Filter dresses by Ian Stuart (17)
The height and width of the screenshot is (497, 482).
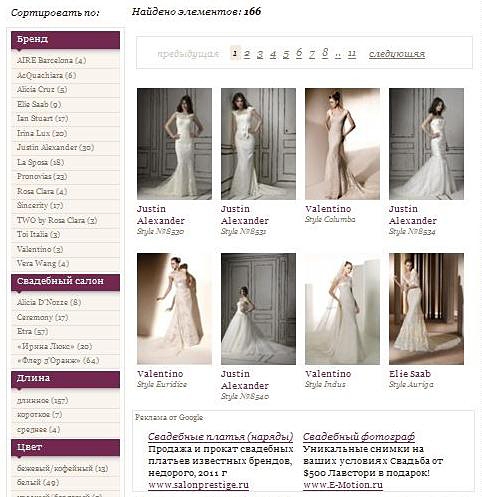42,118
